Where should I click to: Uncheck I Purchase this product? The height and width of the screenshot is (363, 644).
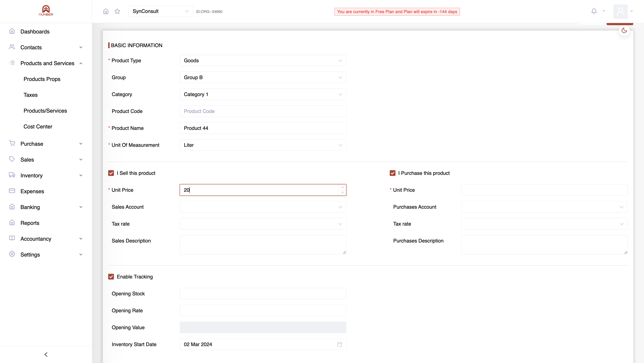[392, 173]
